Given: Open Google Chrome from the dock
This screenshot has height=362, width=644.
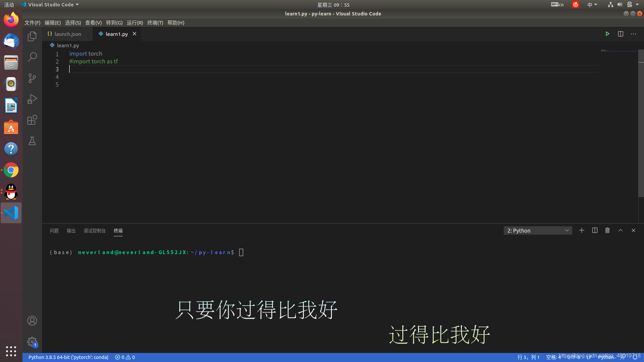Looking at the screenshot, I should click(11, 170).
